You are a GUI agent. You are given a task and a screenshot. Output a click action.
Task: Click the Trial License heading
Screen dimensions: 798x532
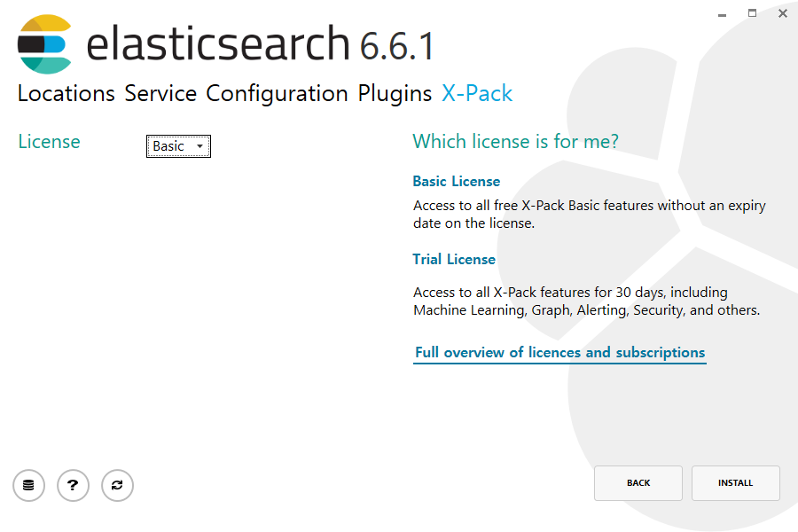click(x=454, y=259)
